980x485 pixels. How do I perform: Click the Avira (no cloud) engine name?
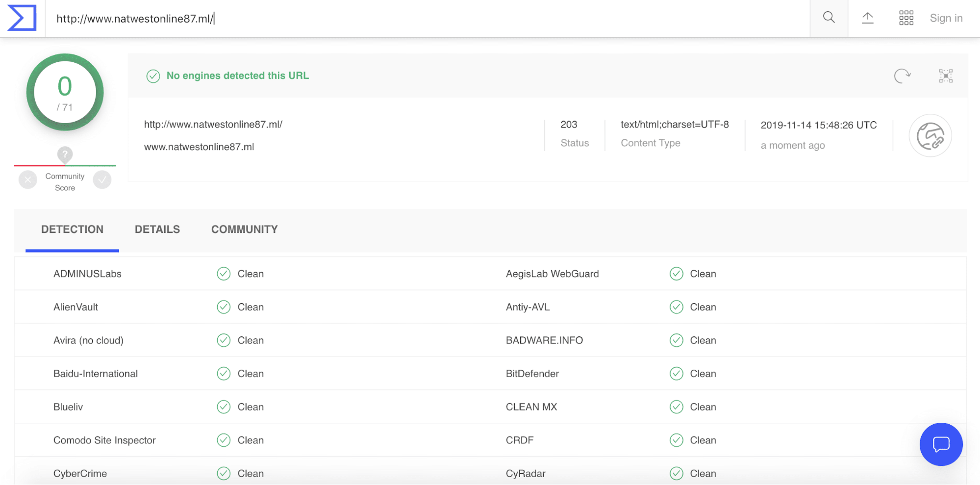tap(88, 341)
